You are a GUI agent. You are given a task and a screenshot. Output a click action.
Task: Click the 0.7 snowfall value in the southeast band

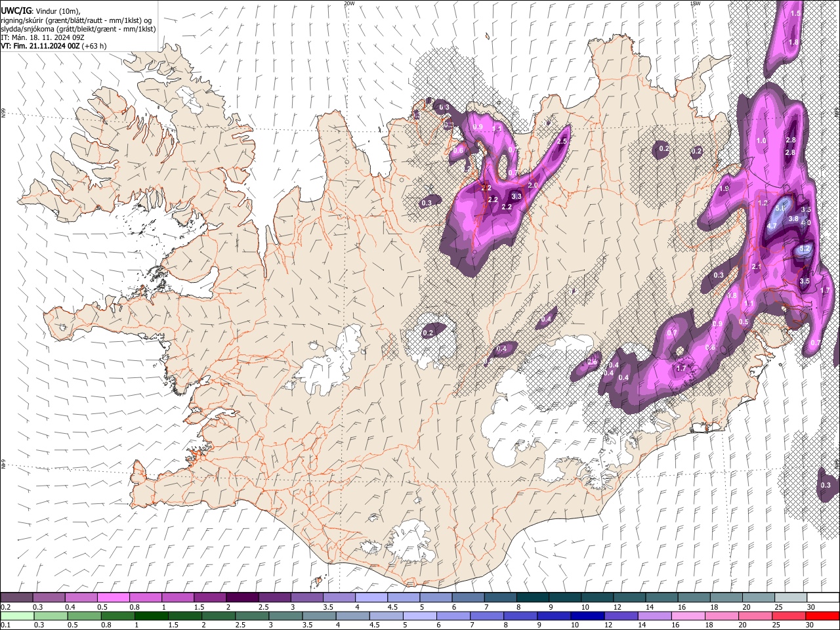tap(671, 333)
